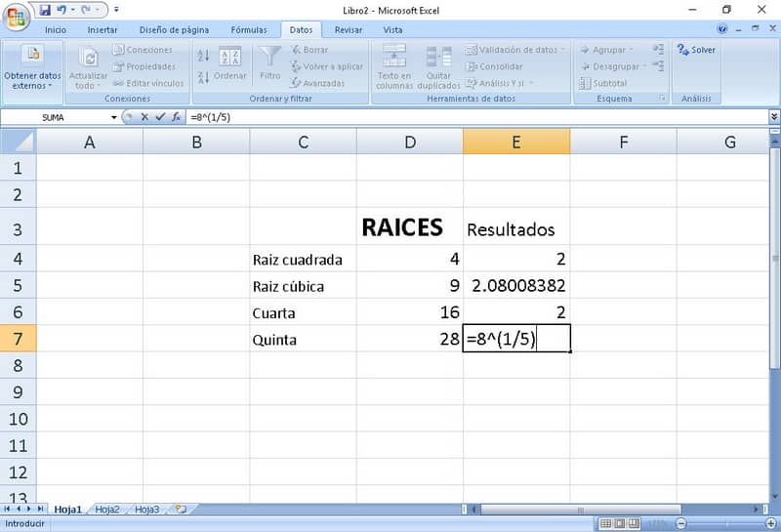Click the Subtotal tool
The width and height of the screenshot is (781, 532).
coord(603,83)
